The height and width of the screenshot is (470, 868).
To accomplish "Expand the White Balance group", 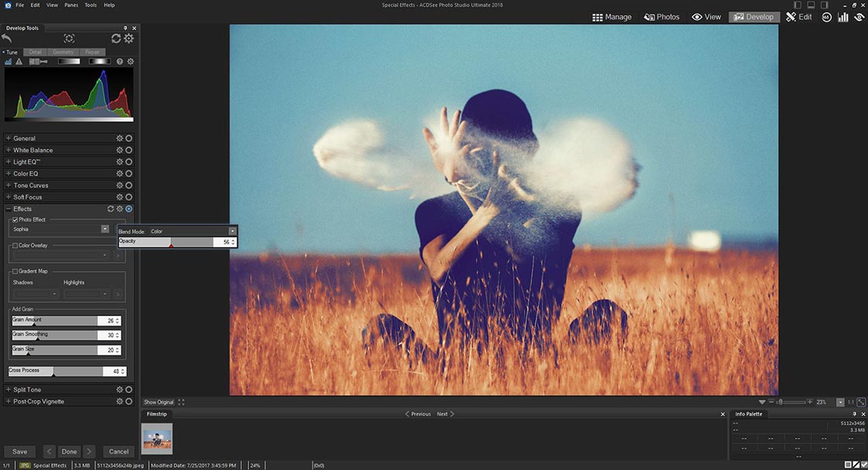I will [x=9, y=150].
